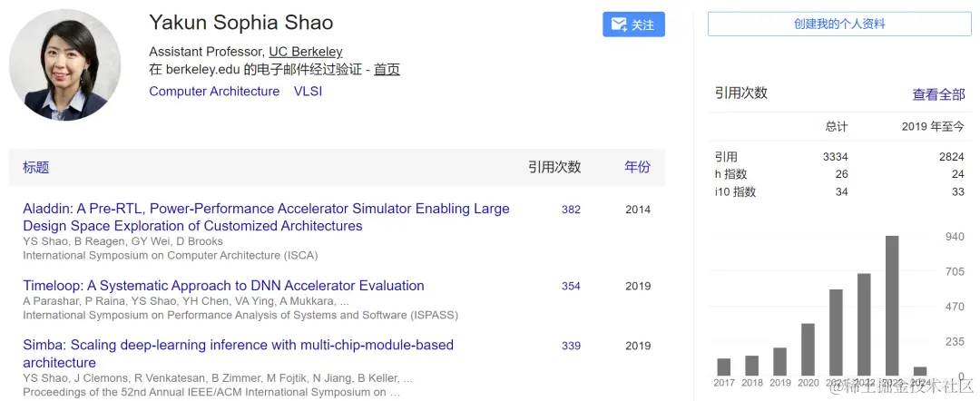View the 354 citations of Timeloop

[571, 286]
